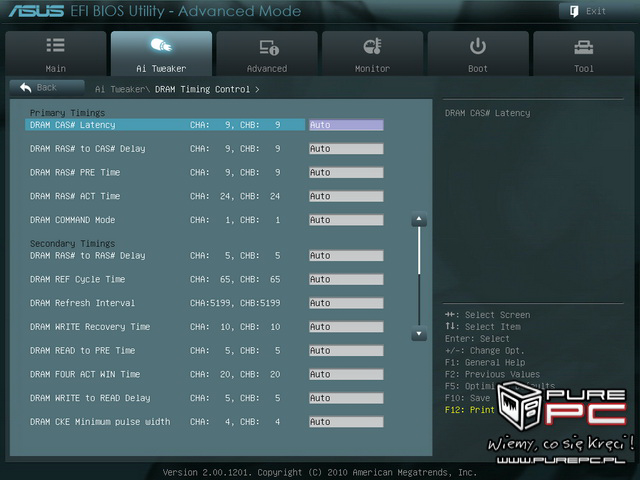Screen dimensions: 640x480
Task: Click the scroll down arrow button
Action: [419, 333]
